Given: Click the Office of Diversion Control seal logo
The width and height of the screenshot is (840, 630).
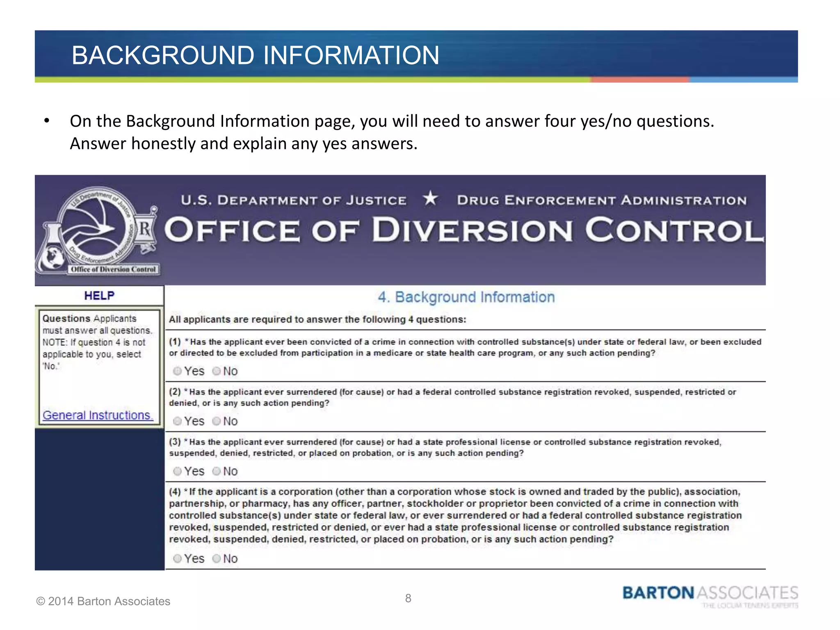Looking at the screenshot, I should (x=98, y=231).
